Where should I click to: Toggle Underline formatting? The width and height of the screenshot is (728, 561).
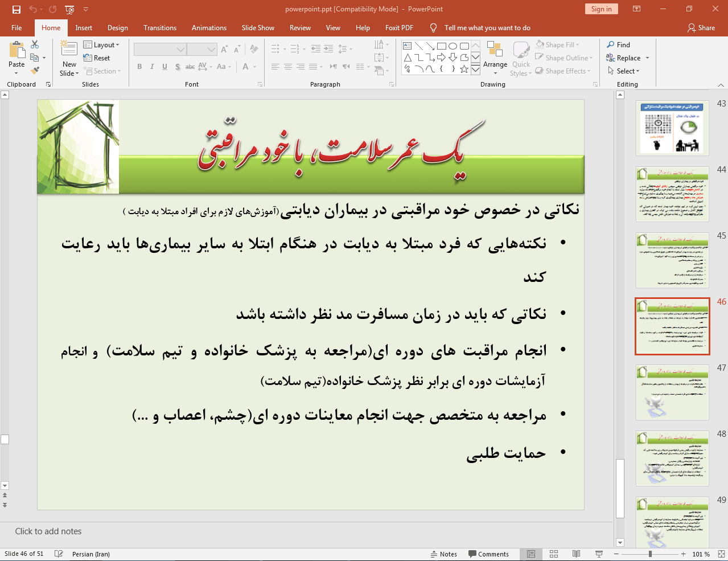[164, 67]
